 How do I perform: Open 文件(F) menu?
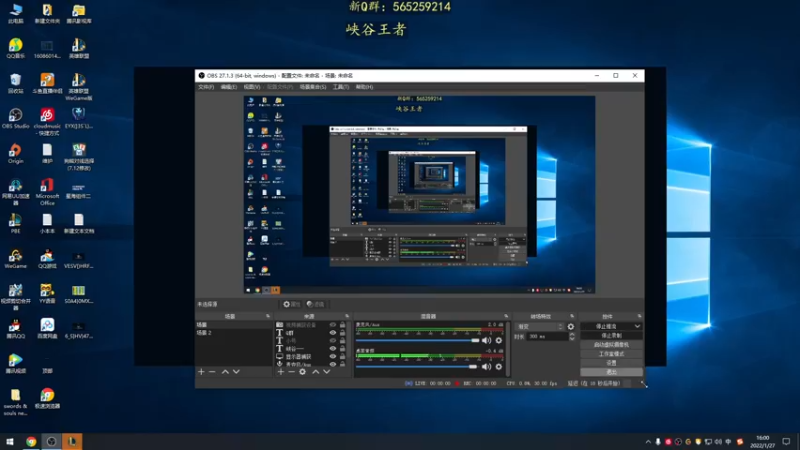[206, 87]
